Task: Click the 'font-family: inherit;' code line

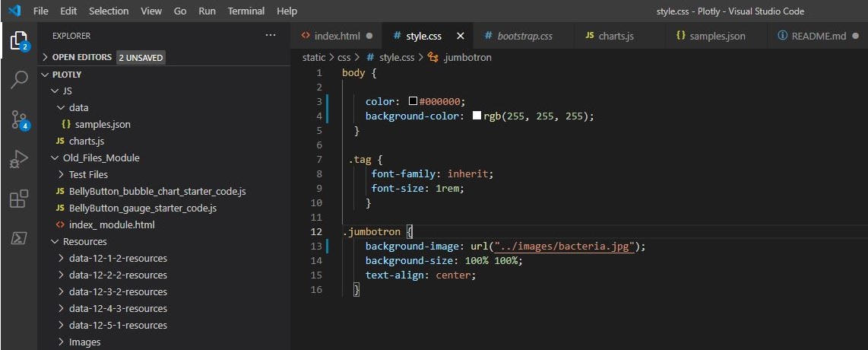Action: click(x=432, y=174)
